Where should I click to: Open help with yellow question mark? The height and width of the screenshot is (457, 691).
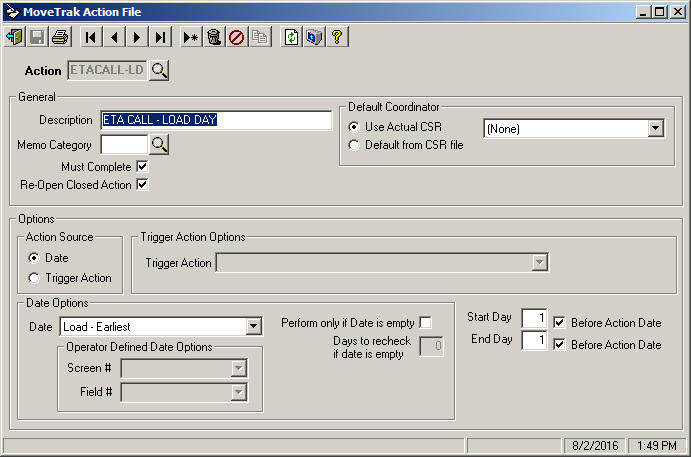[x=337, y=37]
